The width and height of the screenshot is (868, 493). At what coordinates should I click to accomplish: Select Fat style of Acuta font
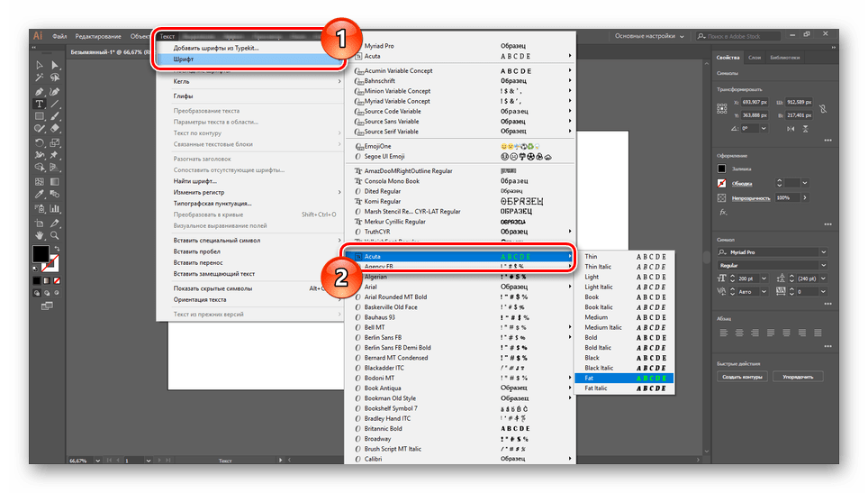(624, 379)
